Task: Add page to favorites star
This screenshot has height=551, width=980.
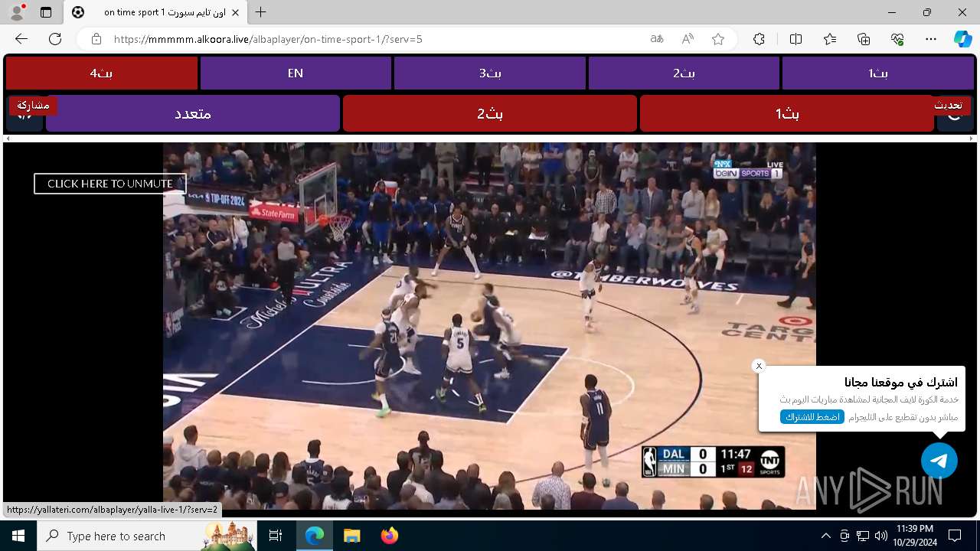Action: click(718, 39)
